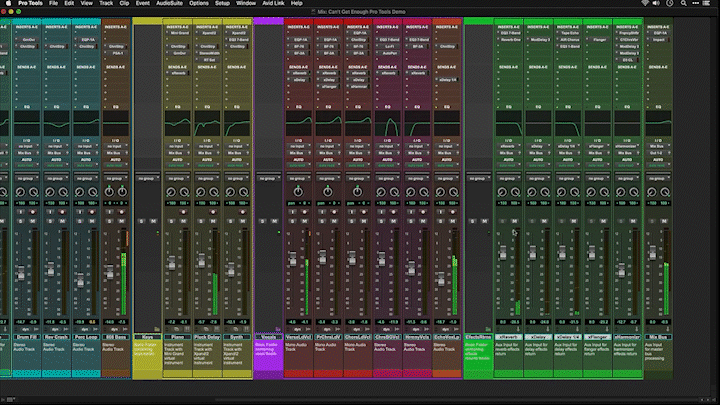Select the xFlanger track name button
This screenshot has height=405, width=720.
point(598,337)
